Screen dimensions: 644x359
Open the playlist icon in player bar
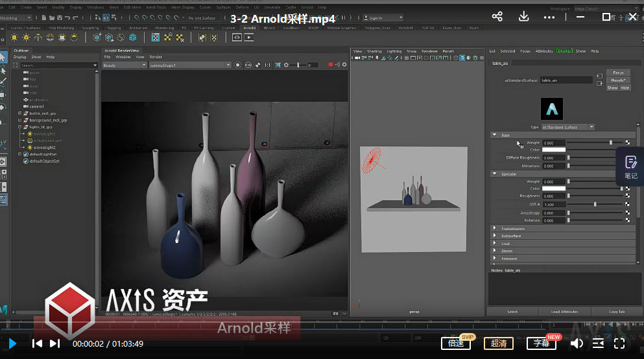(597, 343)
